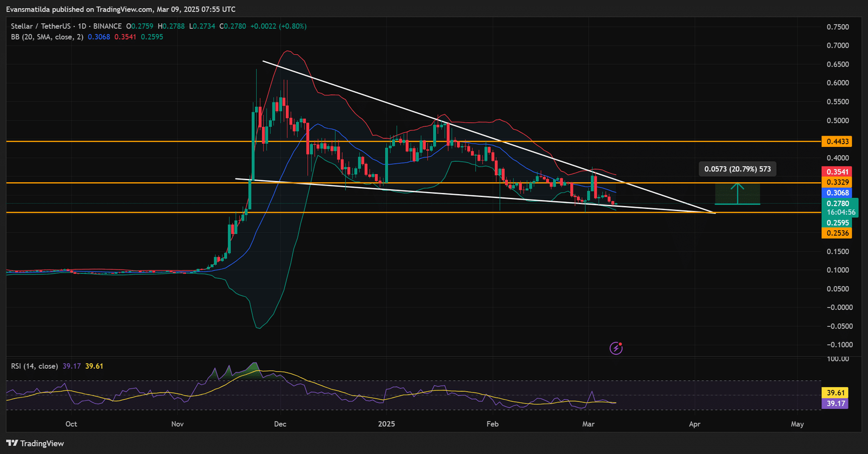Click the 0.0573 (20.79%) measurement tooltip
The width and height of the screenshot is (868, 454).
coord(737,169)
